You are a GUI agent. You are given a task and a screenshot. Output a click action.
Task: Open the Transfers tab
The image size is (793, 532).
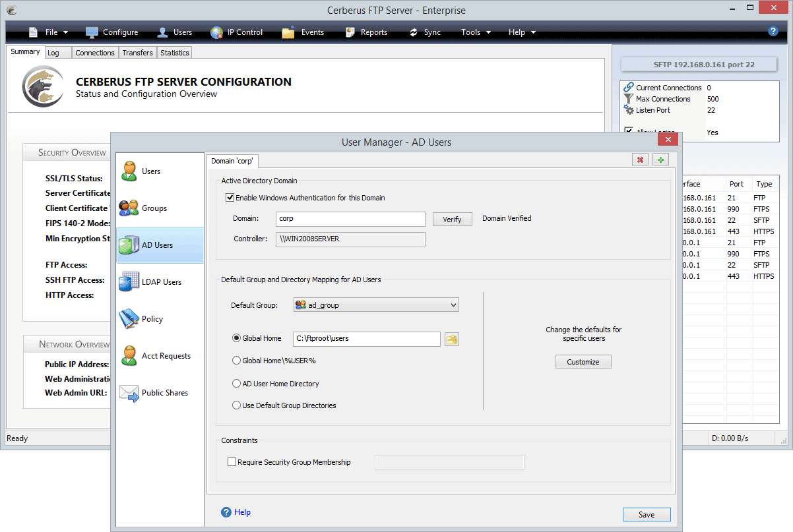(138, 53)
